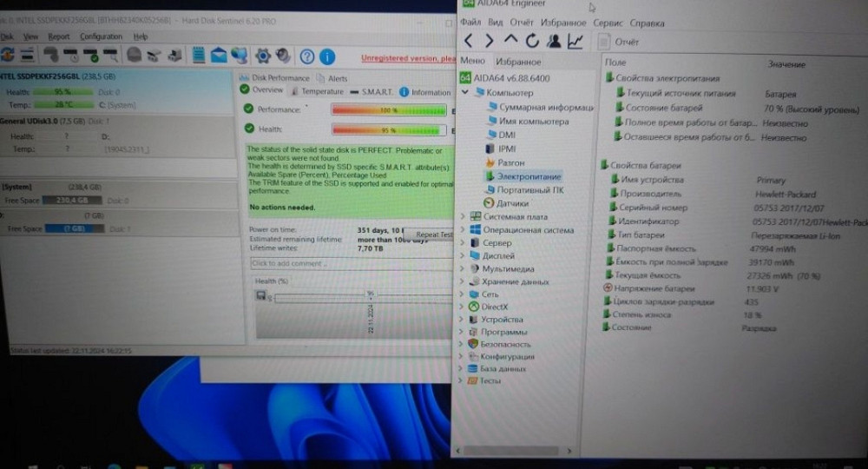Click the refresh icon in Hard Disk Sentinel toolbar
The height and width of the screenshot is (469, 868).
click(x=7, y=54)
